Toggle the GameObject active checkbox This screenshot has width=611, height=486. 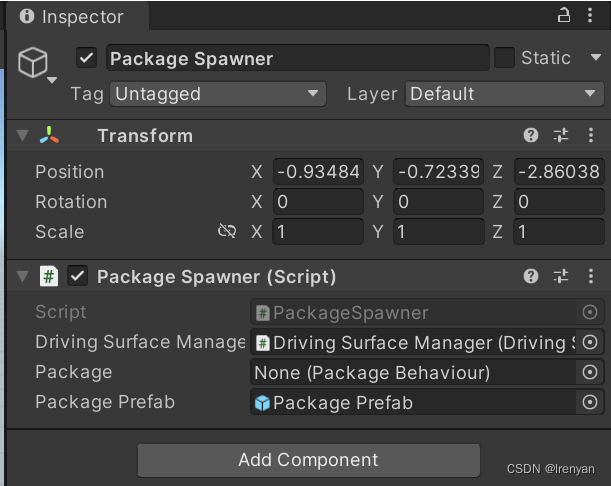[87, 58]
